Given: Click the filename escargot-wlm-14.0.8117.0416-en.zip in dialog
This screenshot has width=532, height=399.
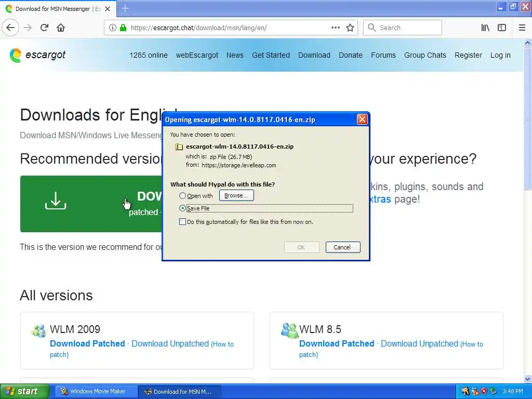Looking at the screenshot, I should (240, 147).
